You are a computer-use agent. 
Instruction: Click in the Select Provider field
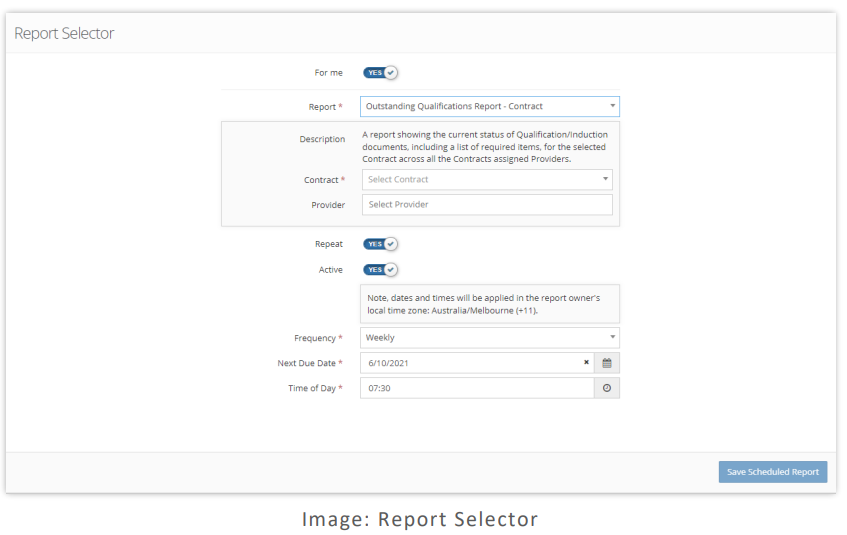[486, 205]
